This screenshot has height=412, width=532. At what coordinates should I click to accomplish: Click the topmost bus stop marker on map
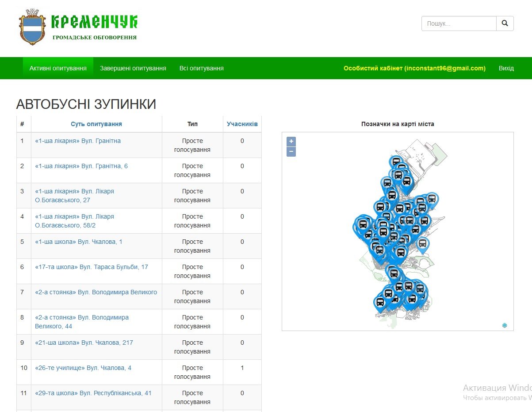[x=396, y=162]
